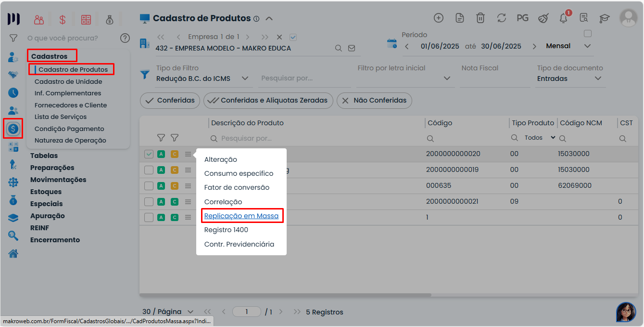The image size is (644, 327).
Task: Open the Mensal period type dropdown
Action: (587, 46)
